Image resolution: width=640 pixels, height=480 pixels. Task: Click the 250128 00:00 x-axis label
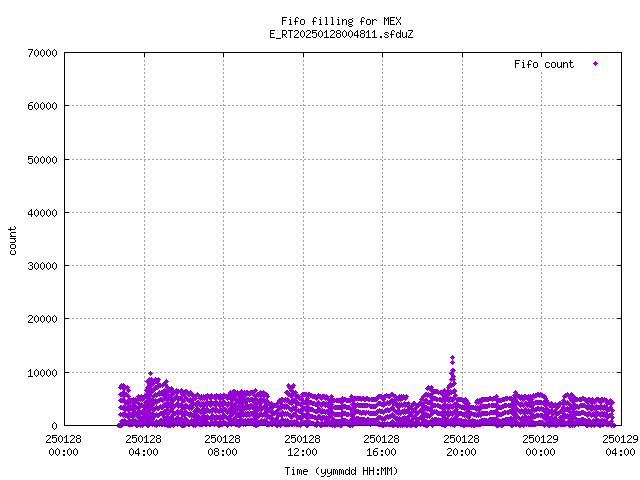(64, 445)
